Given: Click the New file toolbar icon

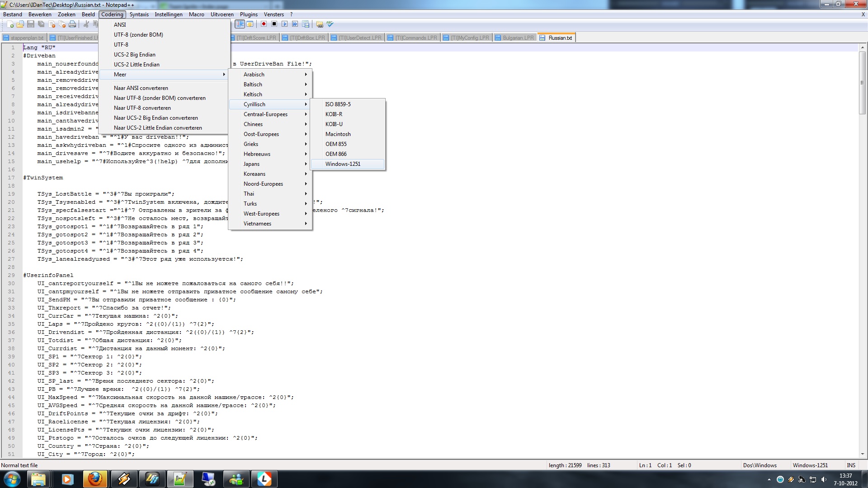Looking at the screenshot, I should pyautogui.click(x=10, y=24).
